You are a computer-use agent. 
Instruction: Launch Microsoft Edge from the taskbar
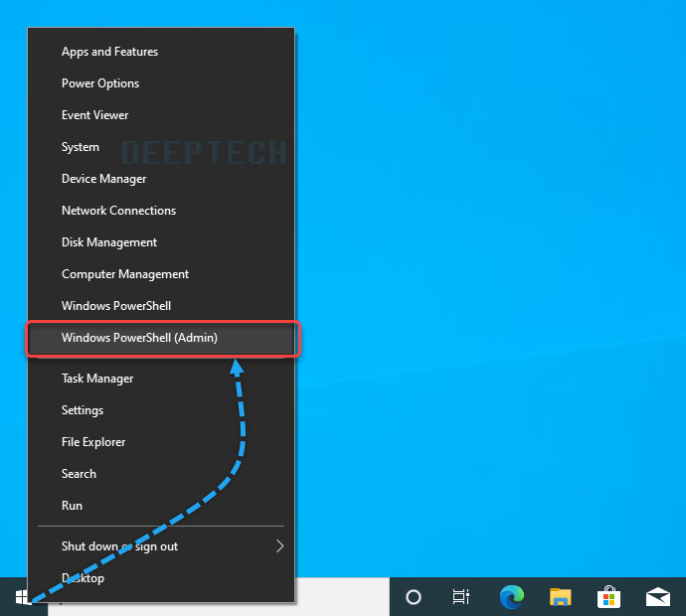click(x=511, y=597)
